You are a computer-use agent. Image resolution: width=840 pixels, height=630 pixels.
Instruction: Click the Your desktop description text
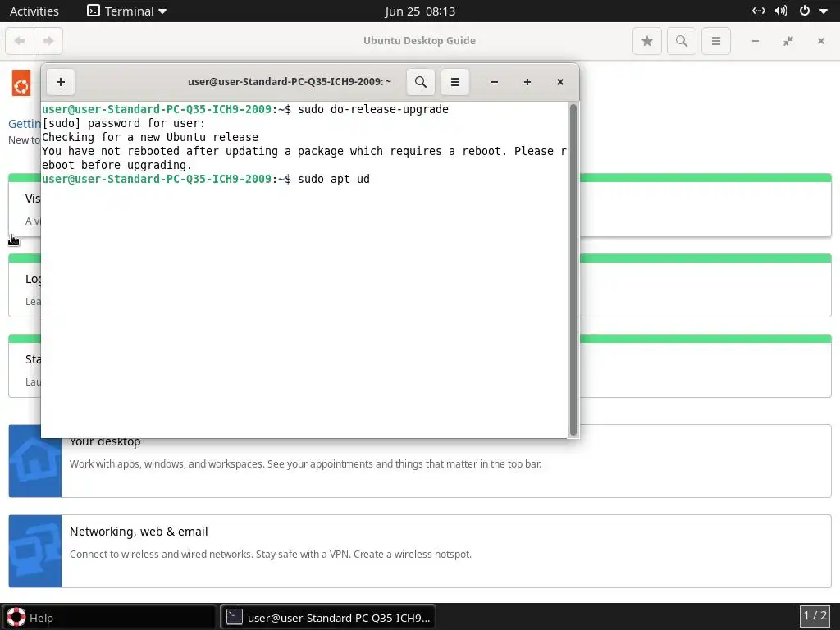pyautogui.click(x=305, y=464)
